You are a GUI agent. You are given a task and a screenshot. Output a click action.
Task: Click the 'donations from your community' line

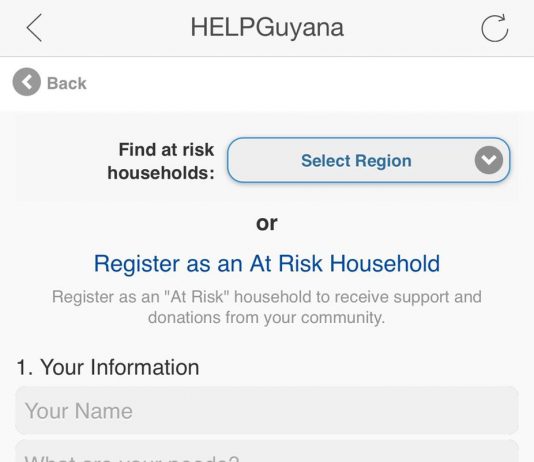coord(267,318)
